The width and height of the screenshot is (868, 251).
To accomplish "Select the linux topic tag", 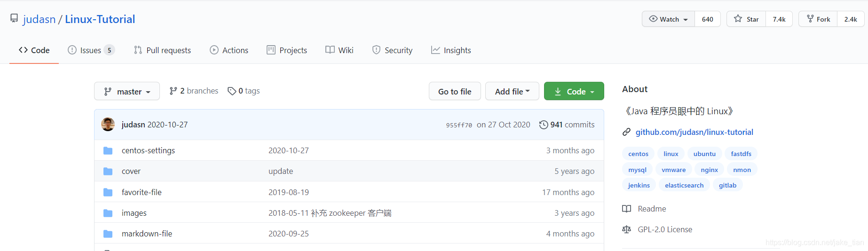I will coord(671,154).
